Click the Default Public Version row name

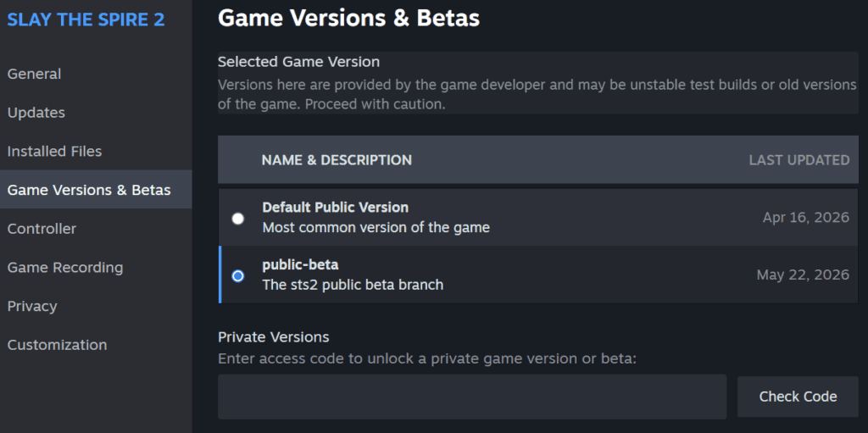coord(336,208)
